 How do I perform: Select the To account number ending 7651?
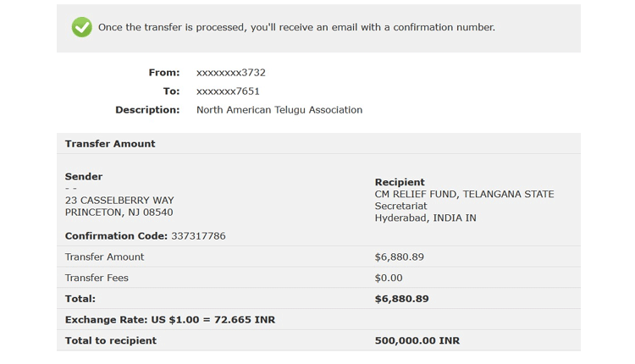click(228, 91)
